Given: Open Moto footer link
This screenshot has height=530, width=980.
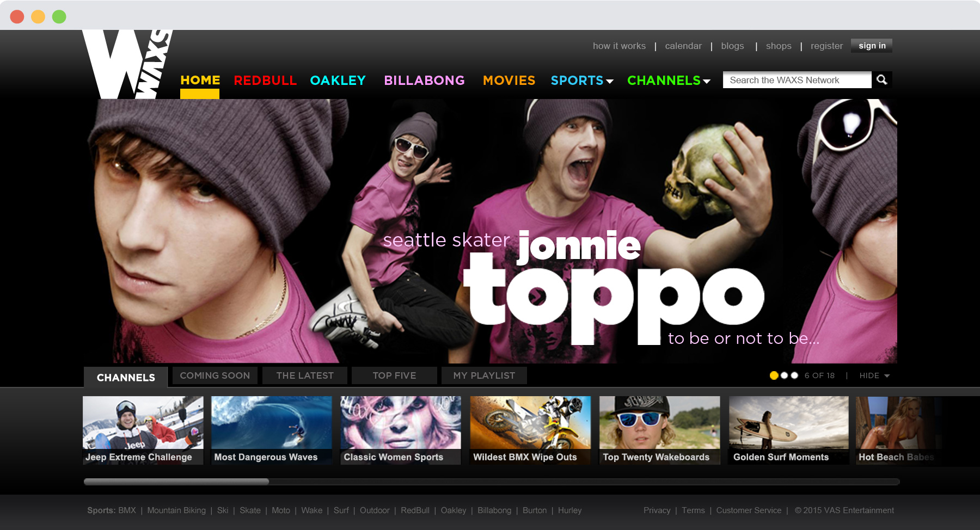Looking at the screenshot, I should 281,510.
